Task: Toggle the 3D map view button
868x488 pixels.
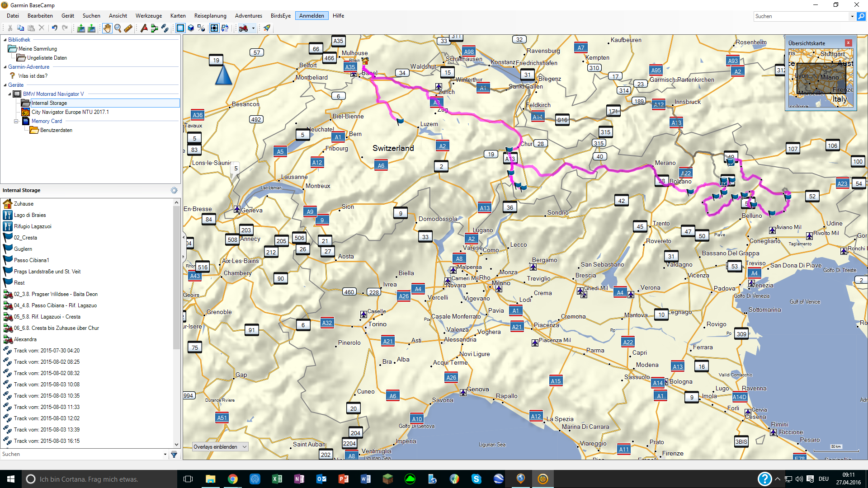Action: 191,28
